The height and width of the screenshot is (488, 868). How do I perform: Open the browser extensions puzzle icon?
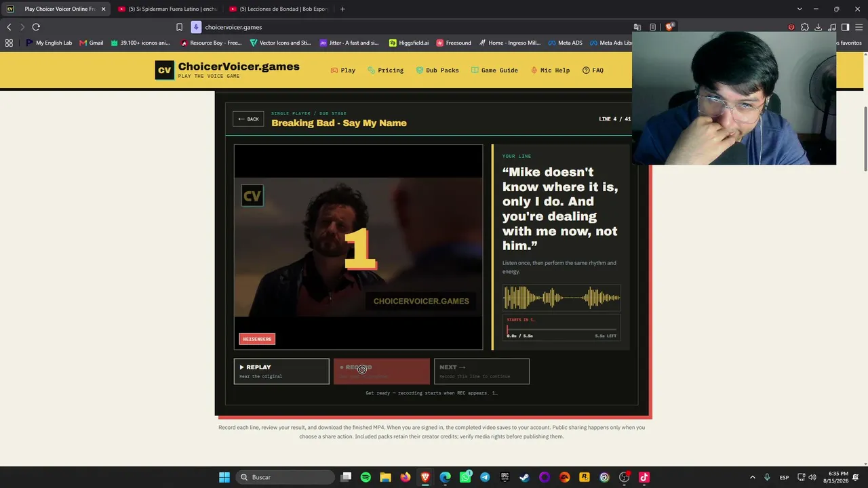coord(805,27)
